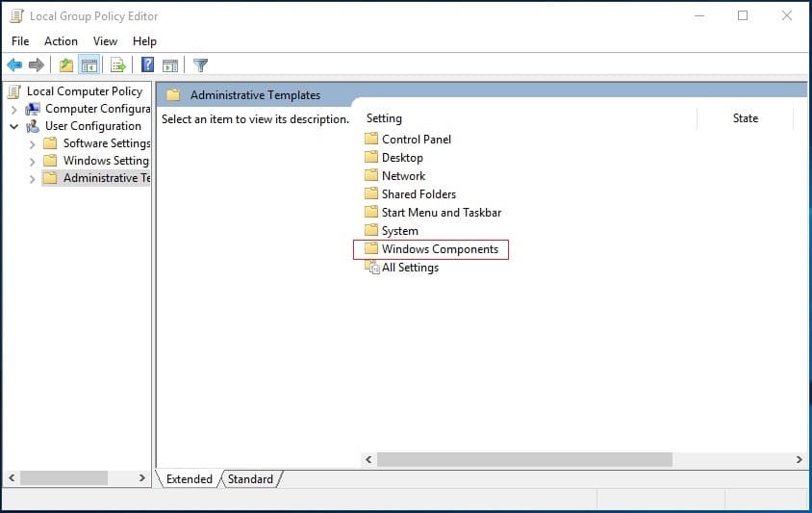Click the Back arrow in toolbar
Viewport: 812px width, 513px height.
tap(14, 65)
